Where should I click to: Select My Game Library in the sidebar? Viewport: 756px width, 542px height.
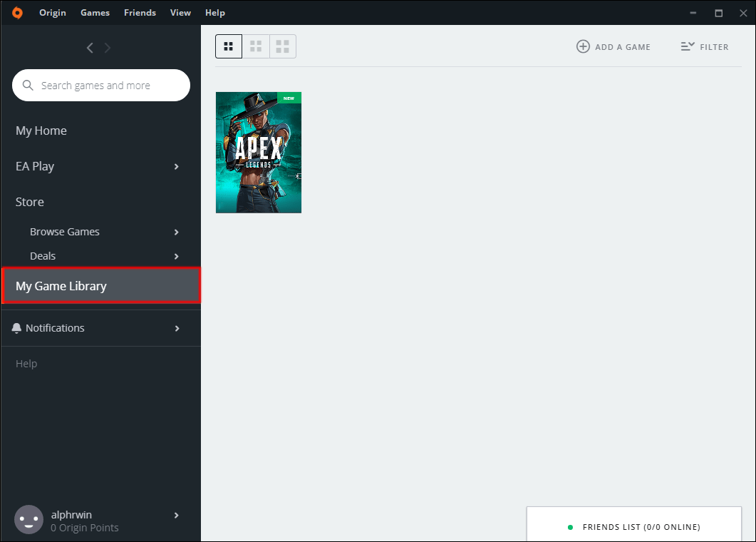click(61, 285)
